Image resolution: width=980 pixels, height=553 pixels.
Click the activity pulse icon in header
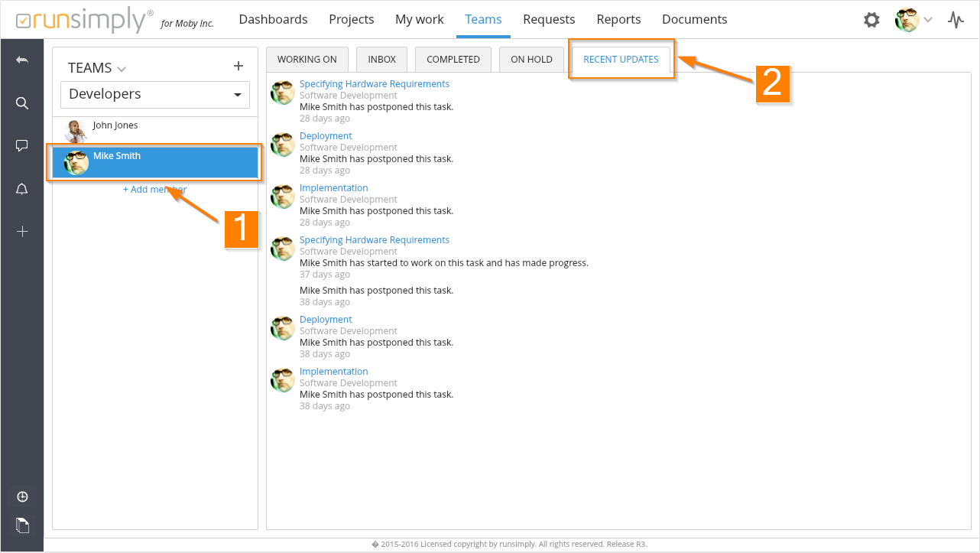956,20
